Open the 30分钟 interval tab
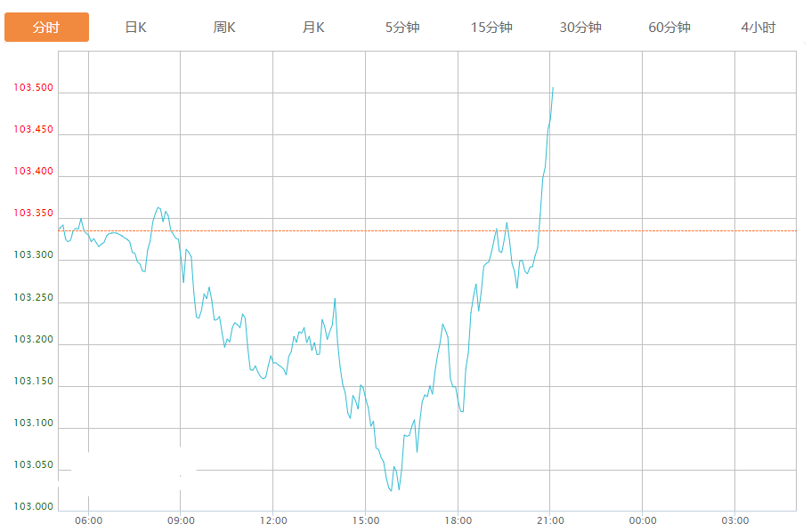811x532 pixels. [580, 28]
